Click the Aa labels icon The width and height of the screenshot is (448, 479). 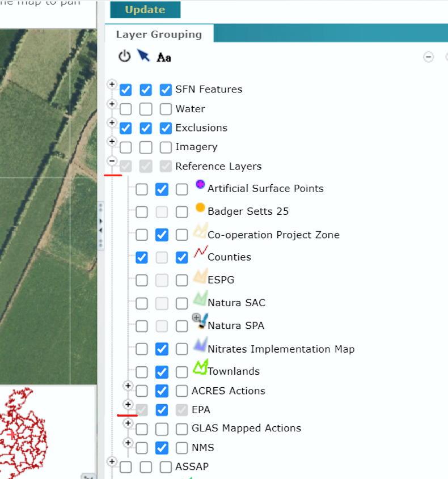click(x=164, y=57)
